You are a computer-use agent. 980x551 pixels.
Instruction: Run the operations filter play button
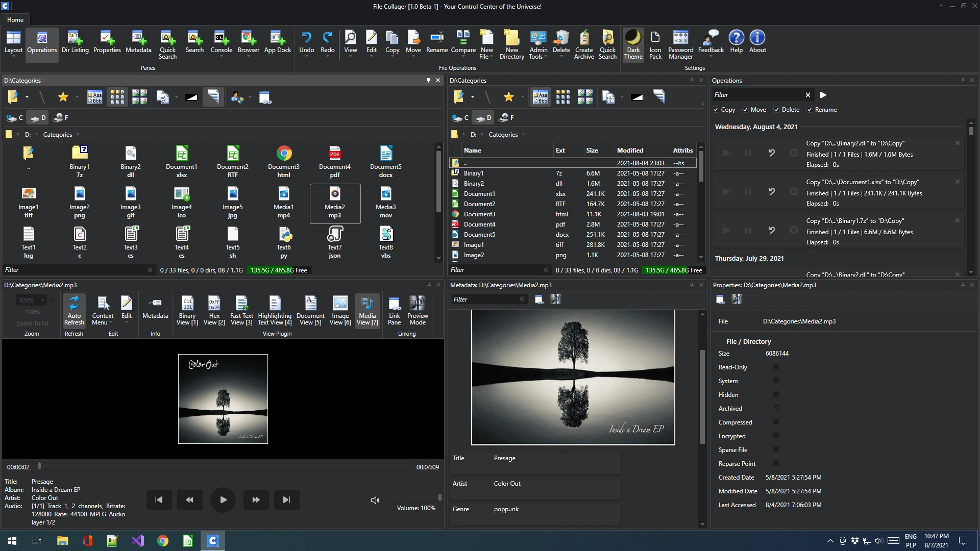coord(823,95)
